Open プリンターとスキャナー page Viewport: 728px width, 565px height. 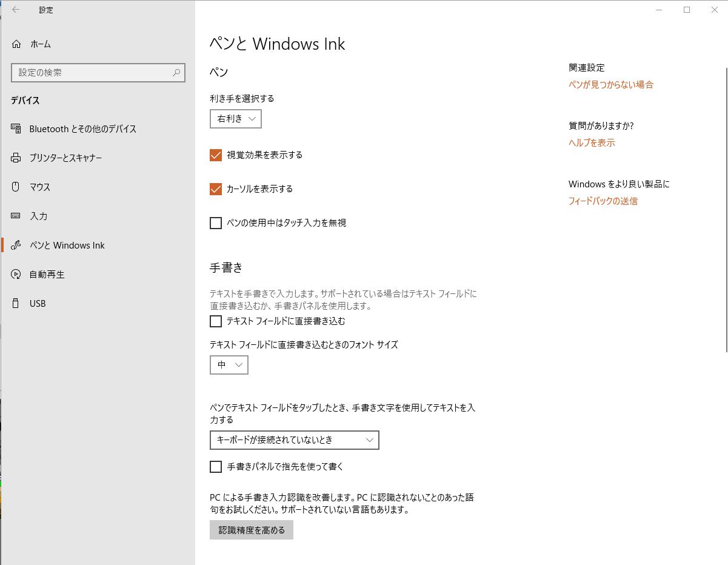tap(98, 158)
